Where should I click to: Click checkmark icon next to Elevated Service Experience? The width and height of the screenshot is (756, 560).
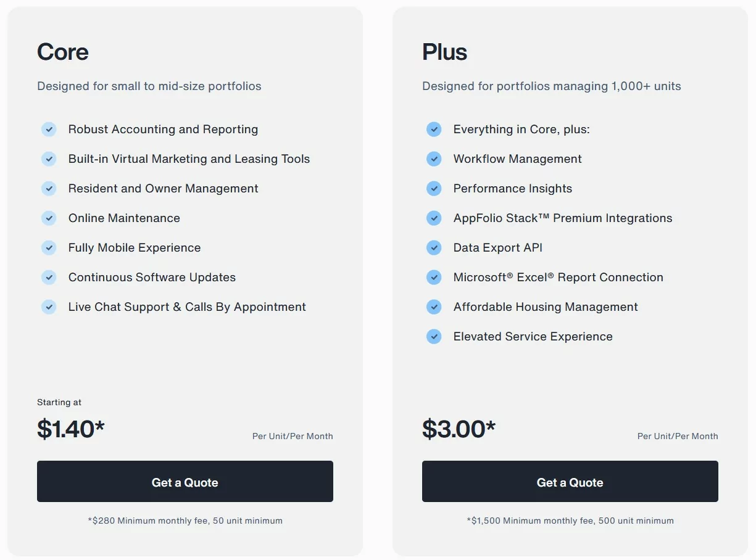pos(434,337)
